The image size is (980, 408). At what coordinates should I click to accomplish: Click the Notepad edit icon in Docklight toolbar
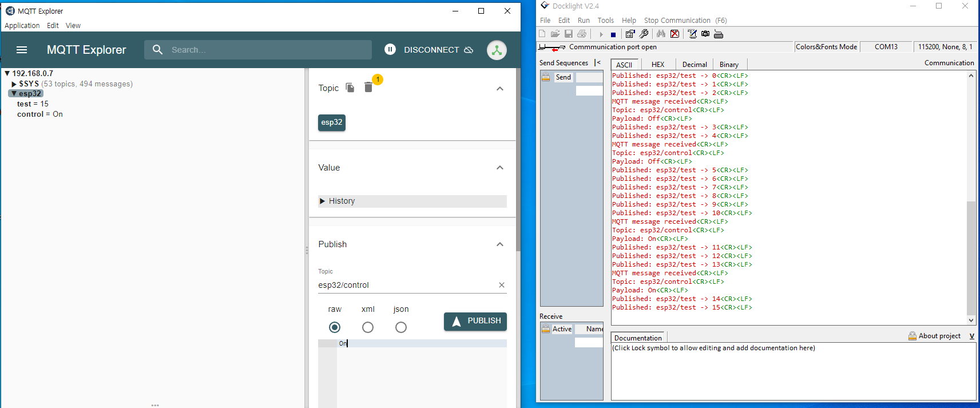(x=692, y=34)
